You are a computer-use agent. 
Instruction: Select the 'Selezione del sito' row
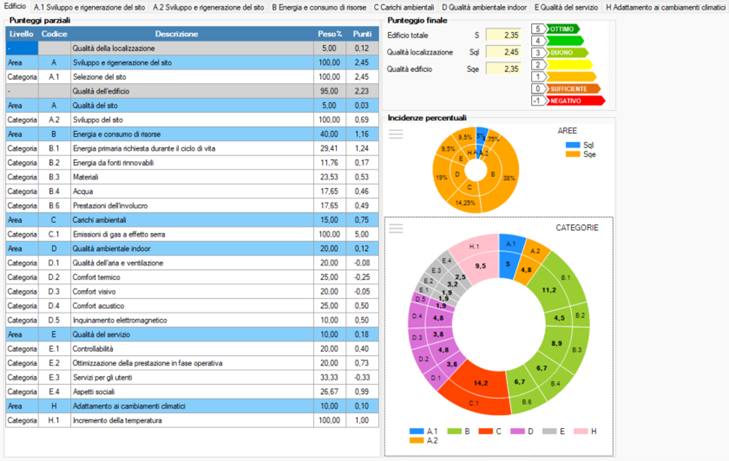click(192, 77)
